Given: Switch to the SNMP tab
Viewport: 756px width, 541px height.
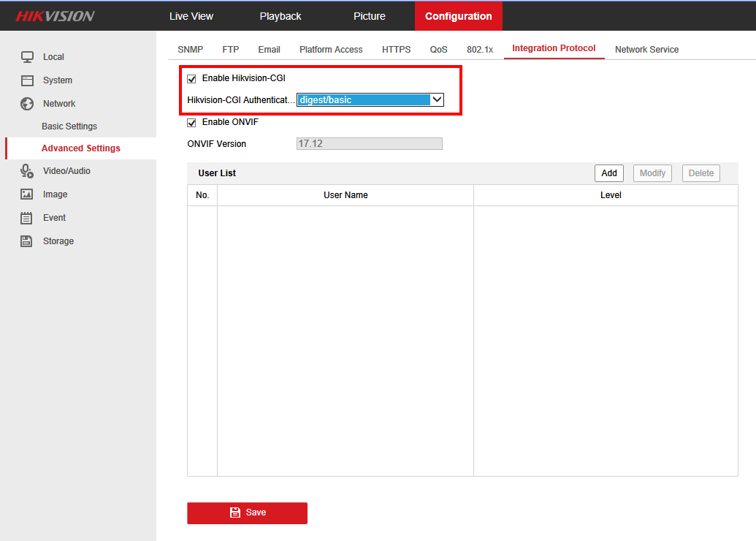Looking at the screenshot, I should tap(190, 49).
